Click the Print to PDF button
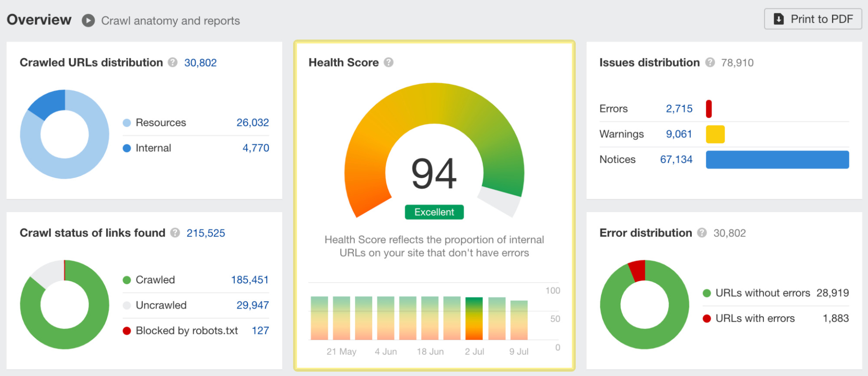 point(813,19)
